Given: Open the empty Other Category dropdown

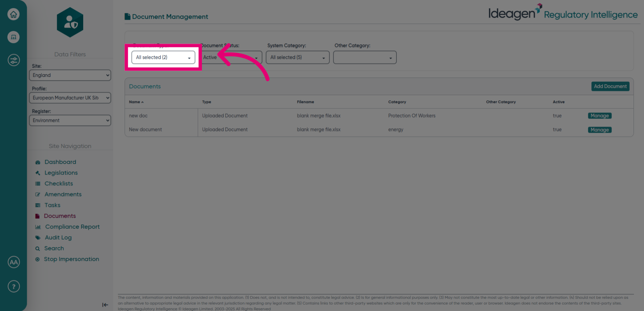Looking at the screenshot, I should 365,57.
